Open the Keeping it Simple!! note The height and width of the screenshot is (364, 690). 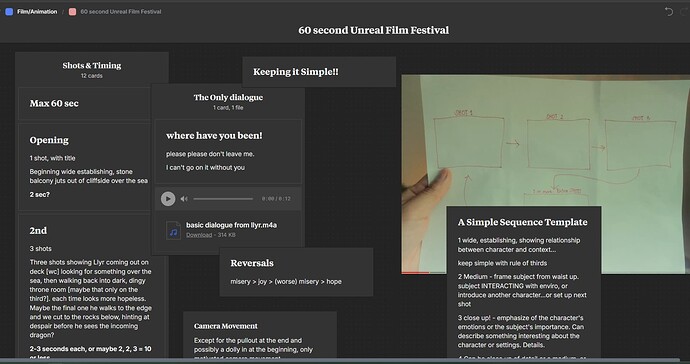pyautogui.click(x=319, y=72)
